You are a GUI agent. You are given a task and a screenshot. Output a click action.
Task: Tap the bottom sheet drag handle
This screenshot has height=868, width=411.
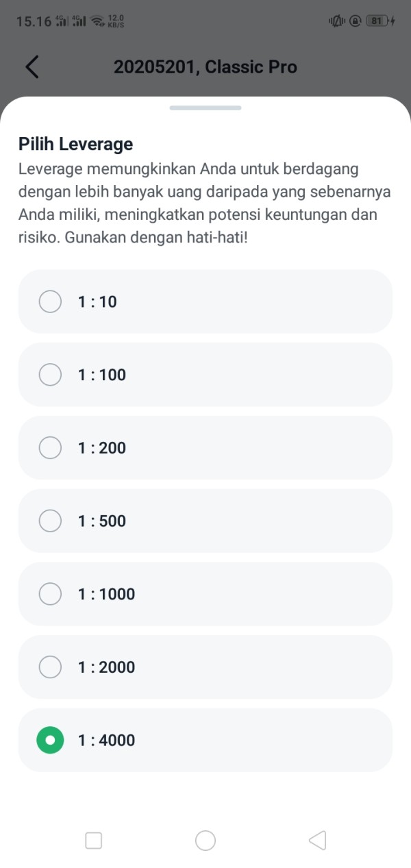click(206, 108)
